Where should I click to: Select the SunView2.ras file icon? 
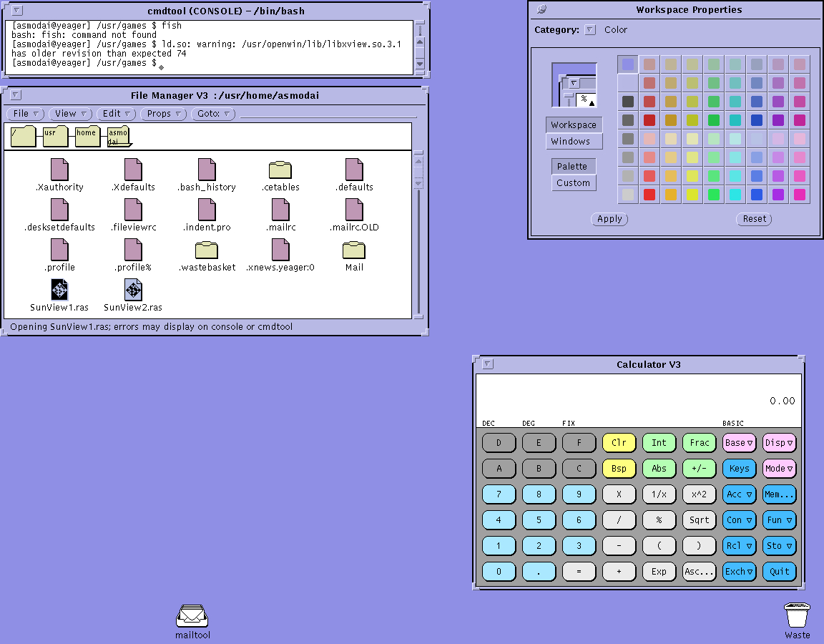coord(133,290)
